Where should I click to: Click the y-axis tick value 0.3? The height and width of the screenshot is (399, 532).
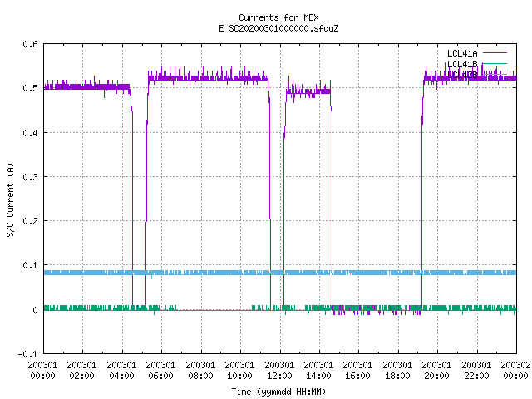click(30, 177)
